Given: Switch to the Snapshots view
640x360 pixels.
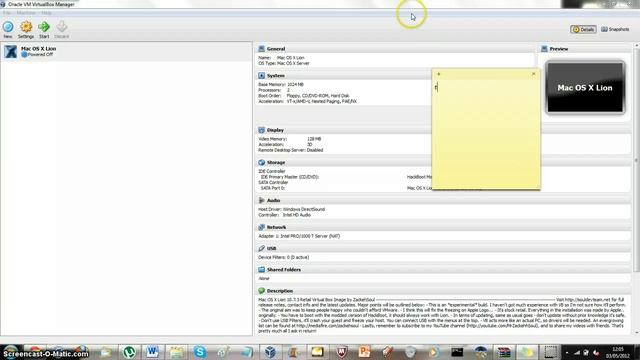Looking at the screenshot, I should [616, 29].
